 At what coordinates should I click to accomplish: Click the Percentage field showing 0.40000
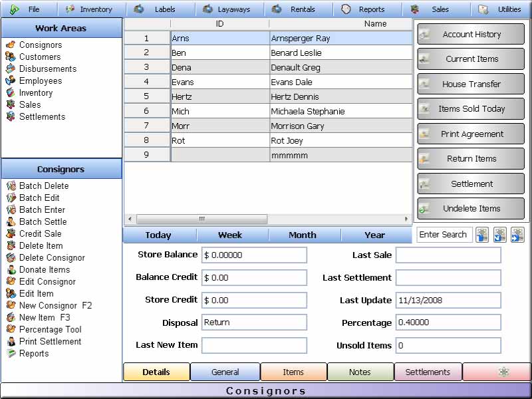point(448,323)
